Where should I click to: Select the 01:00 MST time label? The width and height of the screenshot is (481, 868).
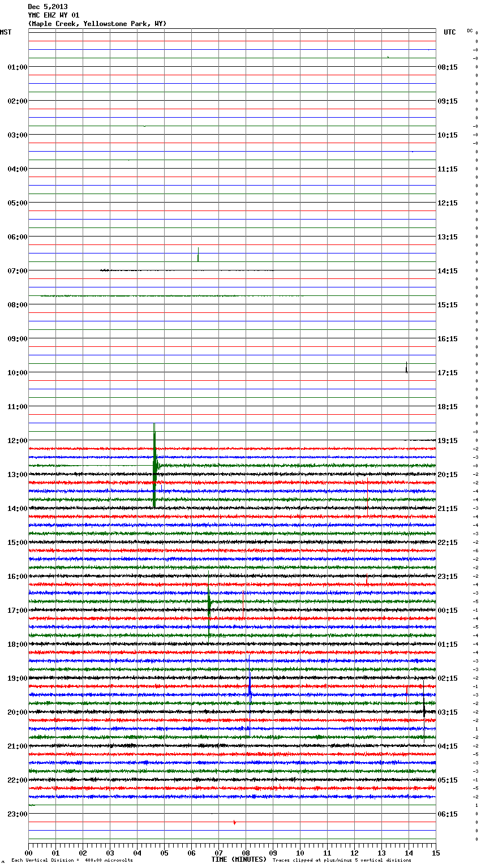[17, 67]
